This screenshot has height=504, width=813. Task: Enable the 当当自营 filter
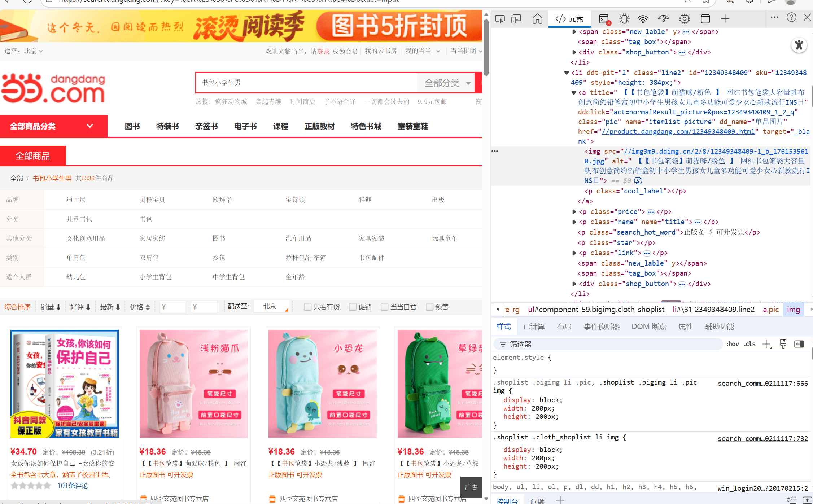click(x=385, y=306)
